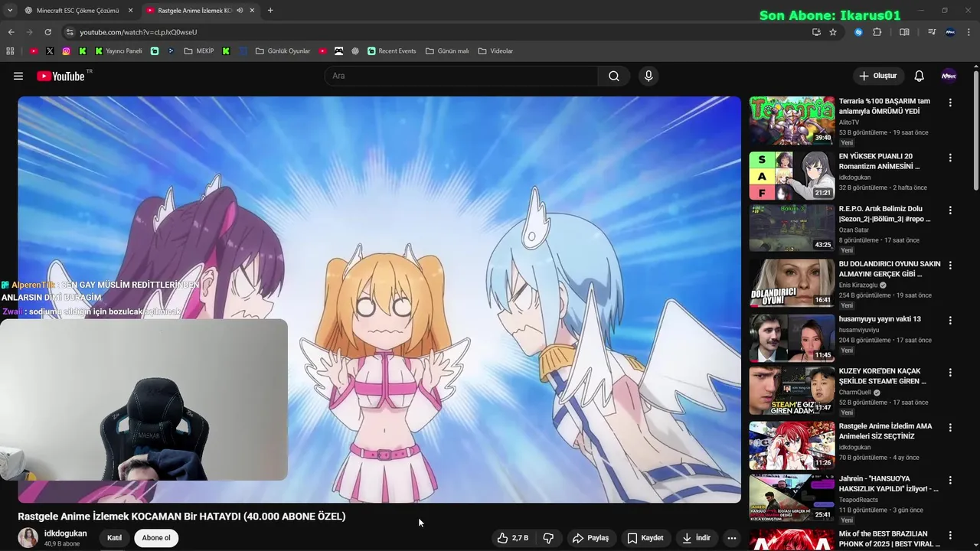Image resolution: width=980 pixels, height=551 pixels.
Task: Open Günlük Oyunlar bookmarks folder
Action: tap(283, 51)
